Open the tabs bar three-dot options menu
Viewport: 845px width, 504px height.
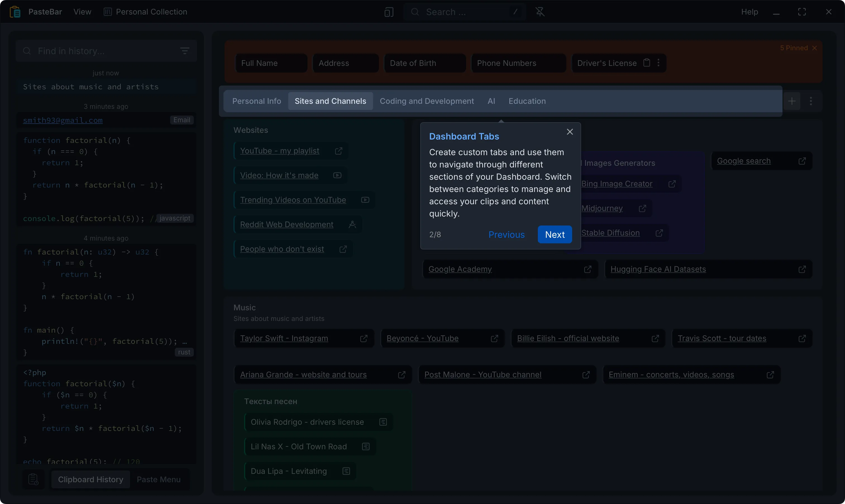[x=811, y=101]
